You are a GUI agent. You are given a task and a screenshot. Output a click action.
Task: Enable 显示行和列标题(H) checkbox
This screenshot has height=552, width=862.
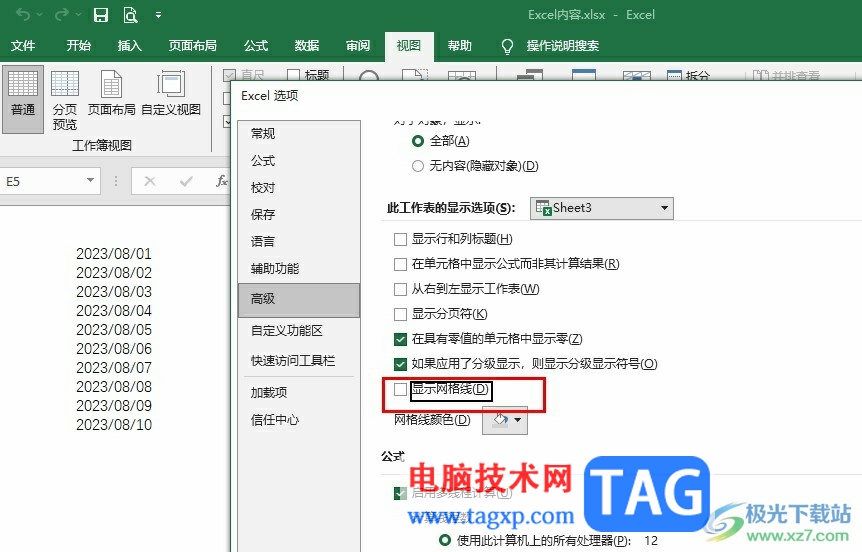400,239
